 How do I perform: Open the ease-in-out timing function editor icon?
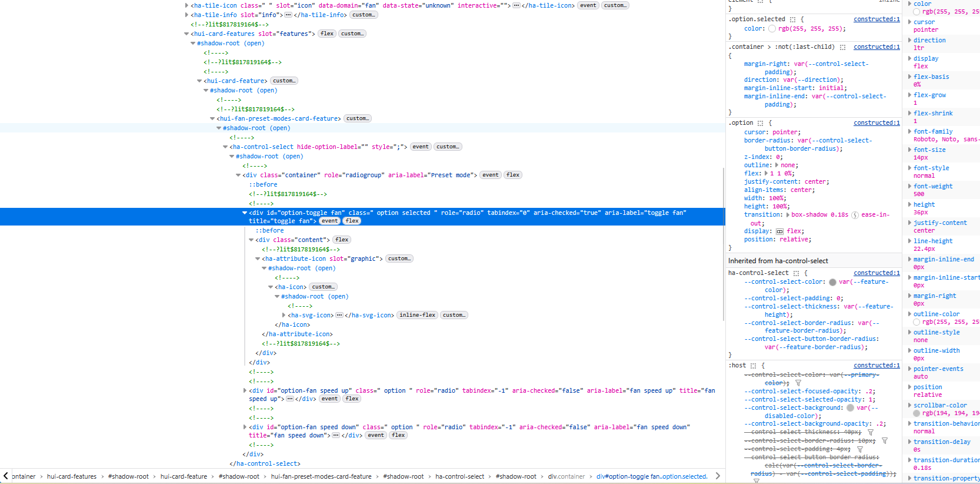(x=855, y=215)
